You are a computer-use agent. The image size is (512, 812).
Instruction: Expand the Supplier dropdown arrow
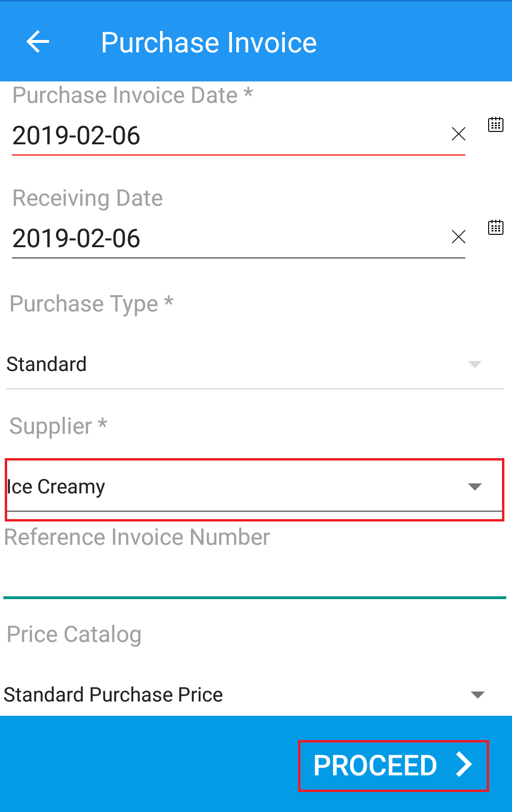(475, 487)
